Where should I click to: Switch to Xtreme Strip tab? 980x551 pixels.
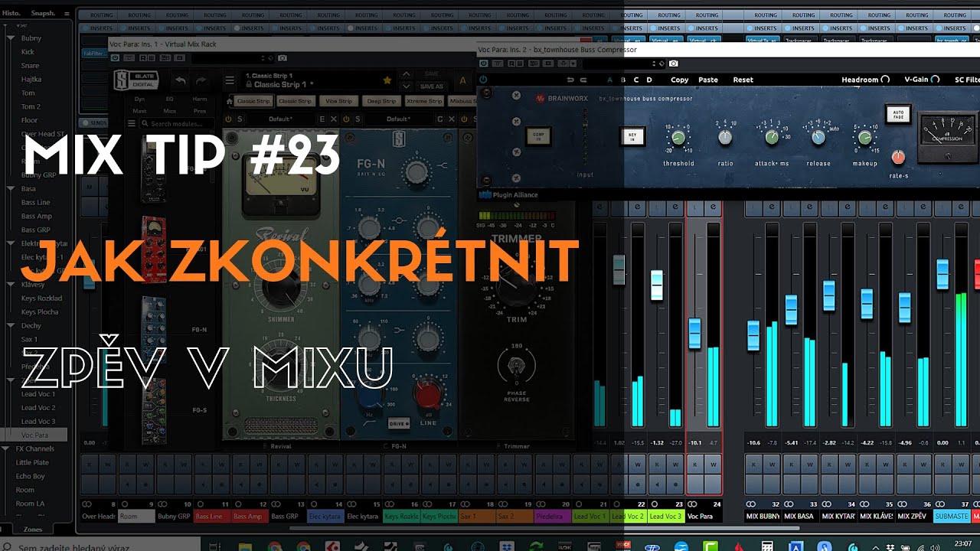tap(424, 101)
